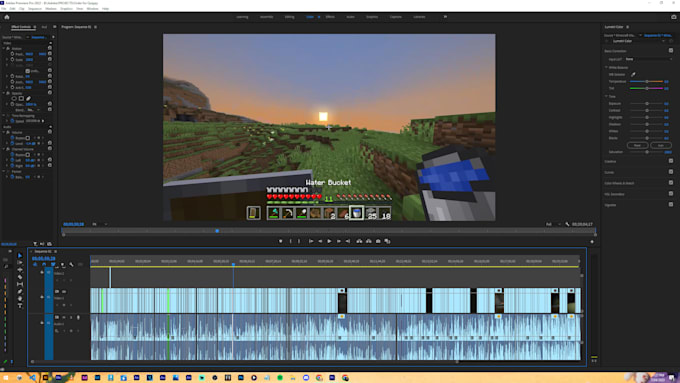Select the Track Select Forward tool
This screenshot has height=383, width=680.
click(x=20, y=262)
